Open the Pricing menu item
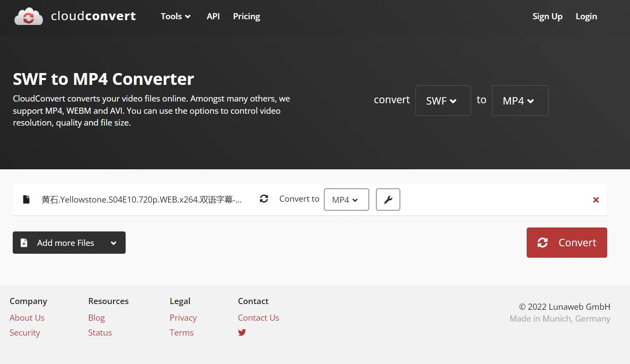The height and width of the screenshot is (364, 630). [x=246, y=16]
